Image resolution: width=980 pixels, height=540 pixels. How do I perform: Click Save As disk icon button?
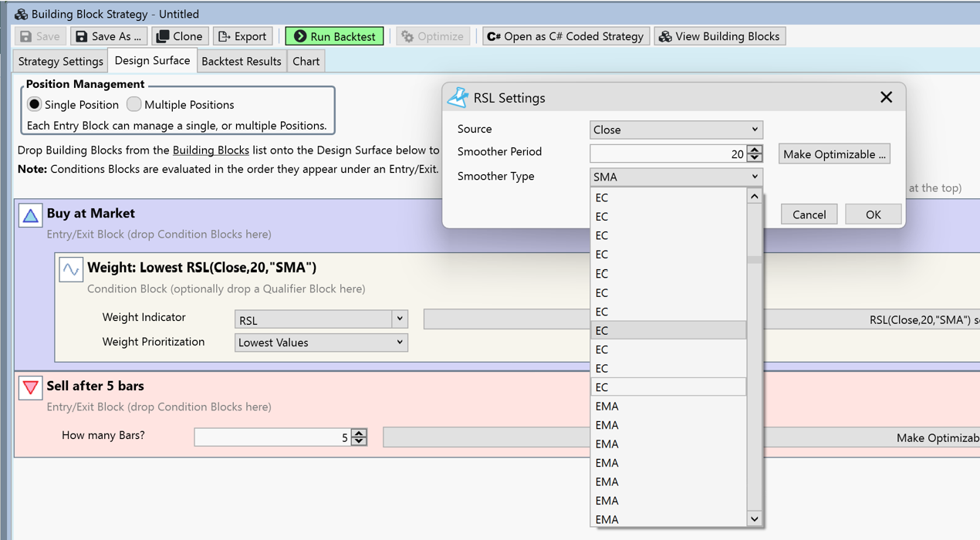109,36
